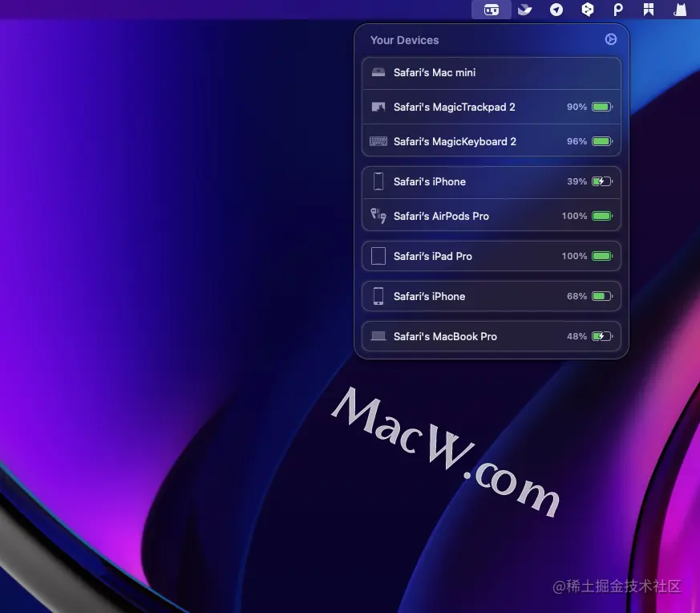Click the 39% iPhone battery value
700x613 pixels.
point(577,181)
